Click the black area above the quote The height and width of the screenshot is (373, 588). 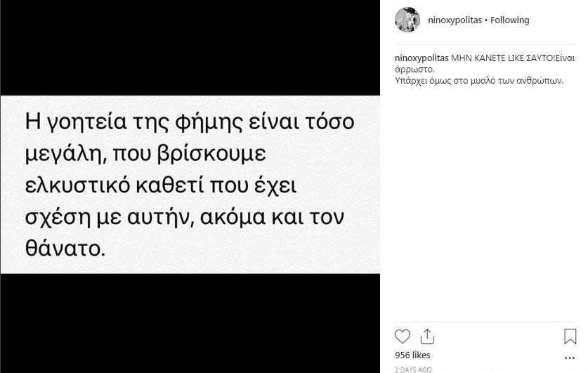[x=190, y=46]
